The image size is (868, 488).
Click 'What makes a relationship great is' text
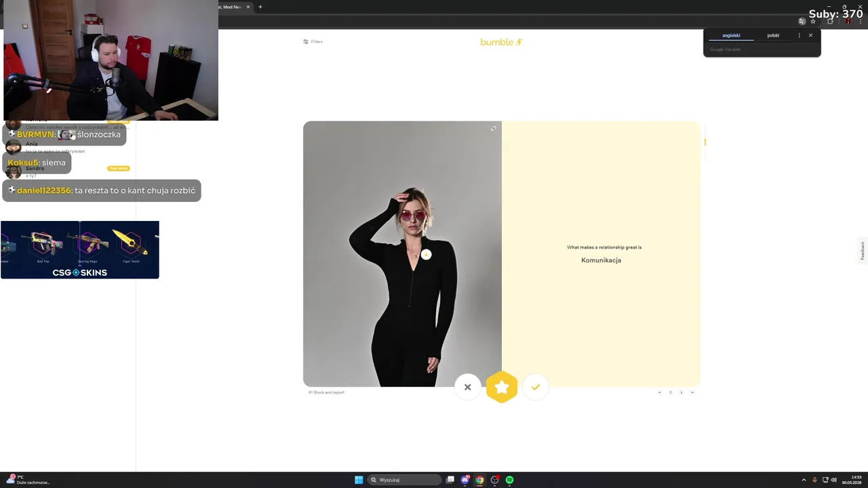[x=604, y=247]
